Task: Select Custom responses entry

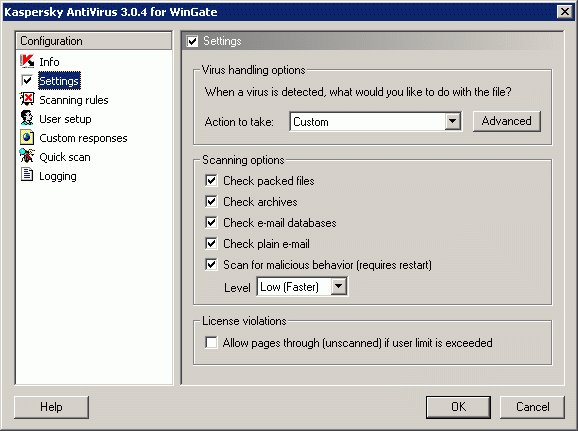Action: click(83, 138)
